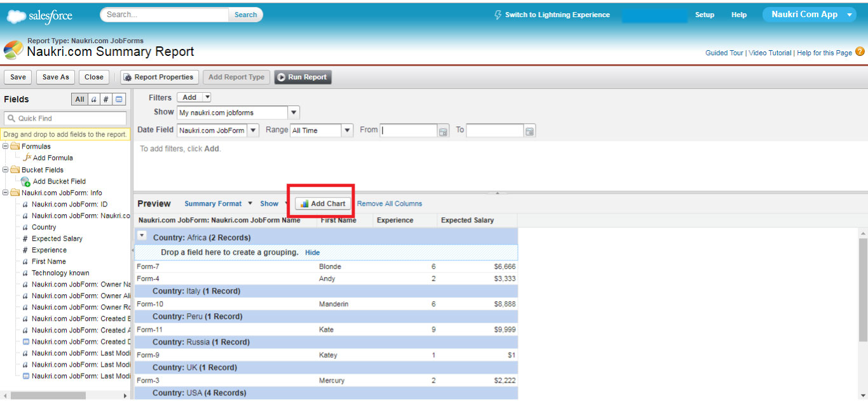This screenshot has width=868, height=401.
Task: Select the Country field in the list
Action: pyautogui.click(x=44, y=227)
